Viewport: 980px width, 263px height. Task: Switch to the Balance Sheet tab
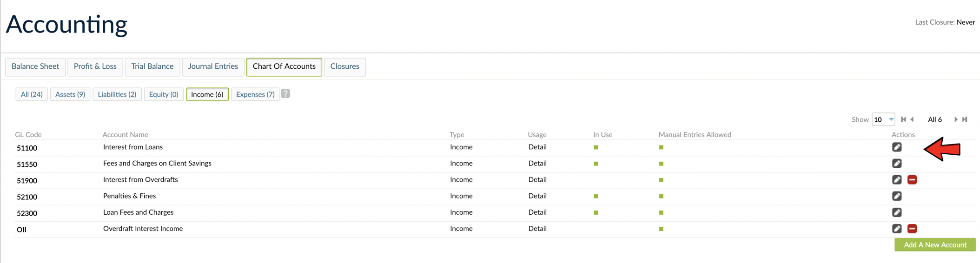pyautogui.click(x=35, y=66)
